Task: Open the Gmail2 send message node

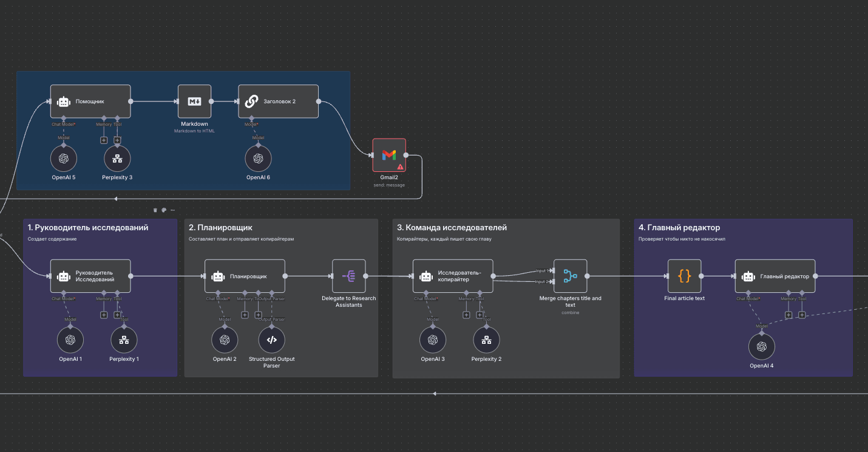Action: [388, 155]
